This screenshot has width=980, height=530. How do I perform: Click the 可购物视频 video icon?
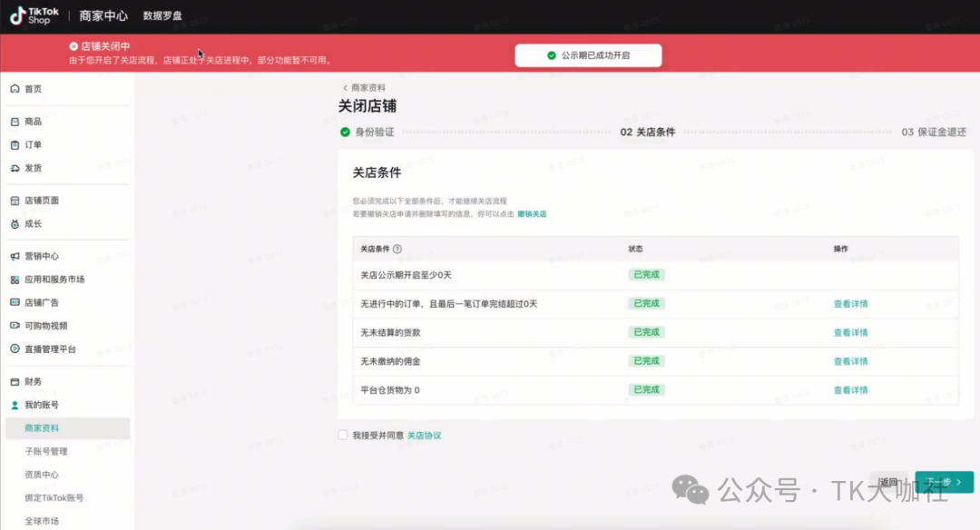pos(15,326)
